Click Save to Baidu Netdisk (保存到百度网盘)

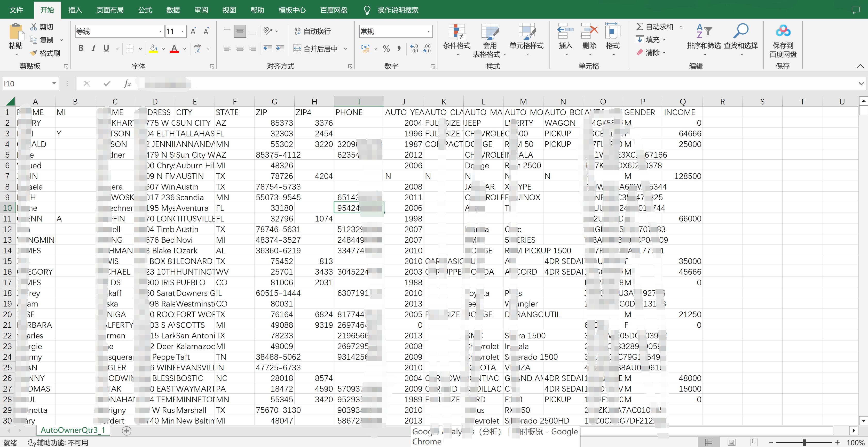tap(783, 40)
